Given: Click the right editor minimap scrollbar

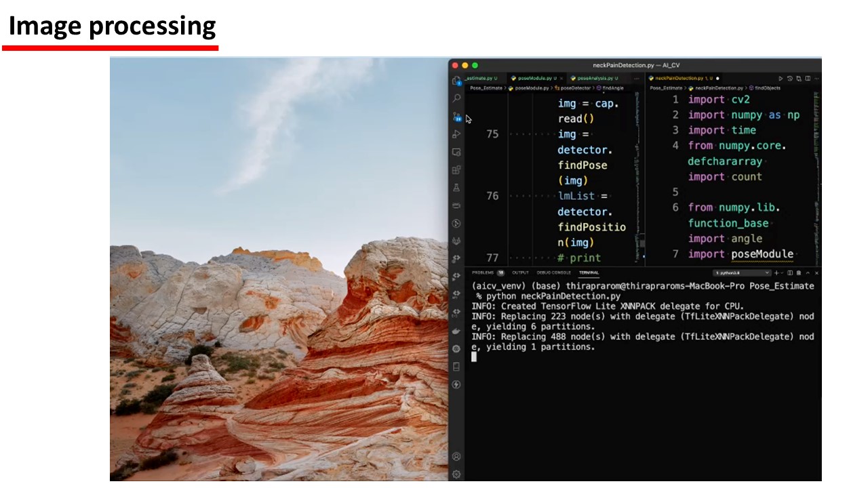Looking at the screenshot, I should tap(817, 180).
